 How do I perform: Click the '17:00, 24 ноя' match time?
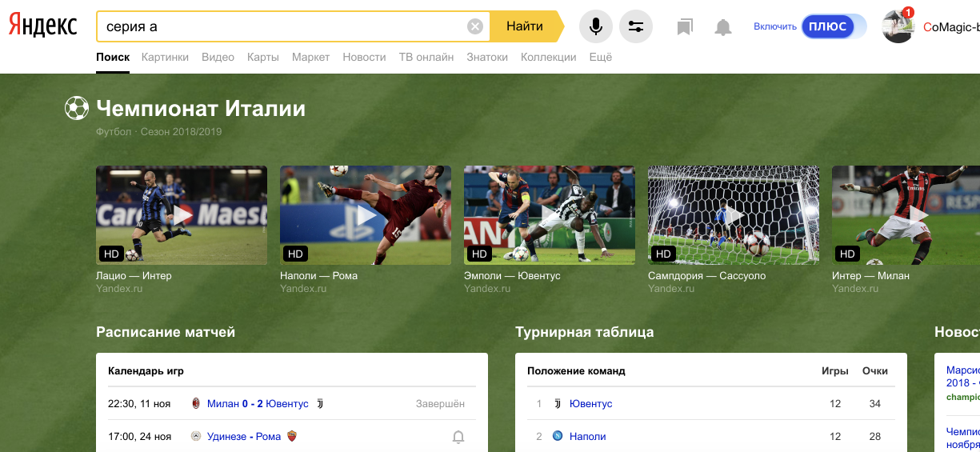[139, 436]
